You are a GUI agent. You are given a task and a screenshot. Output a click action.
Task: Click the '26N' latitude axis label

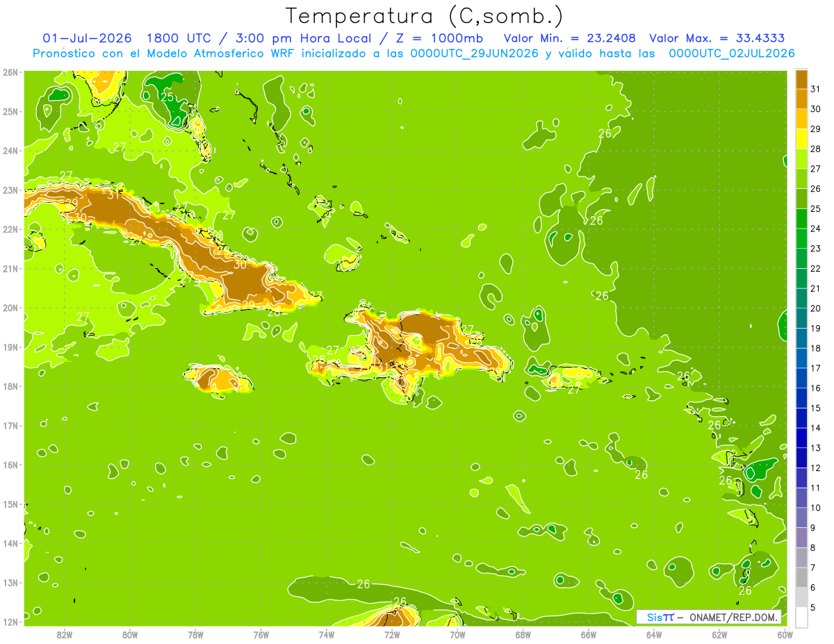tap(10, 72)
